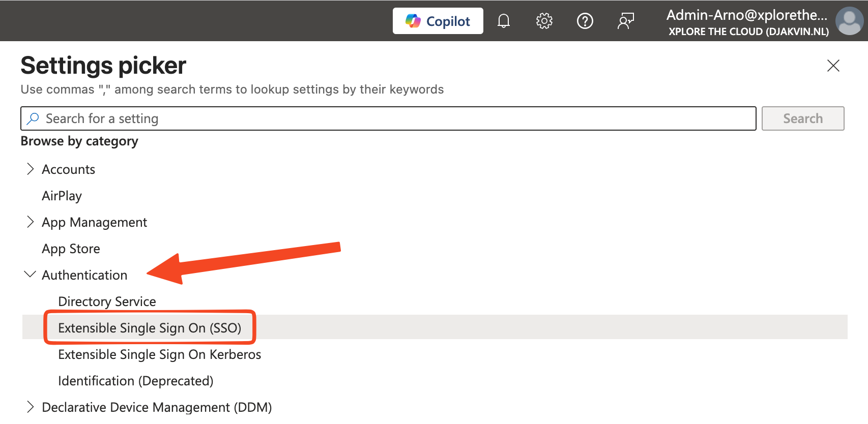Open the Copilot assistant

(438, 21)
